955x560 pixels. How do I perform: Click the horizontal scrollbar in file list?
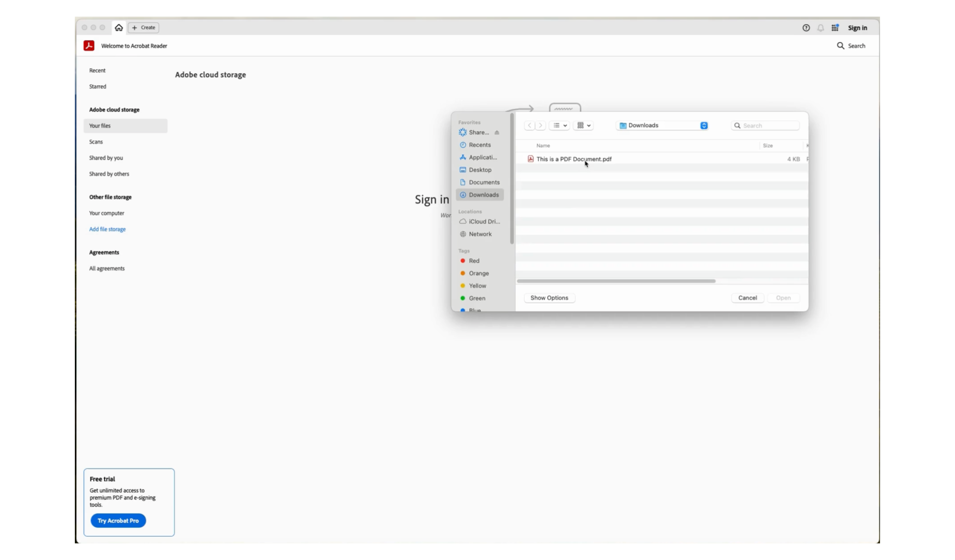pyautogui.click(x=616, y=281)
